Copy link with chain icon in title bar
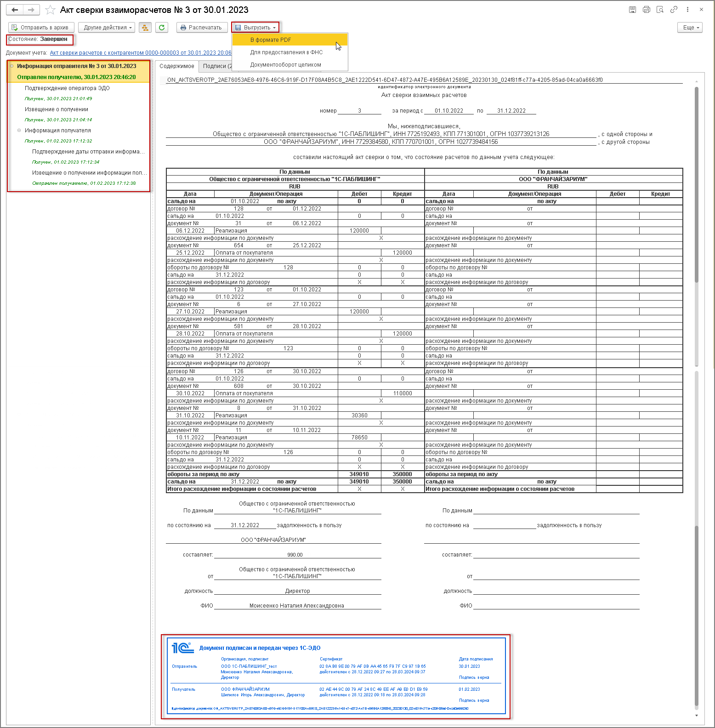 [x=674, y=10]
